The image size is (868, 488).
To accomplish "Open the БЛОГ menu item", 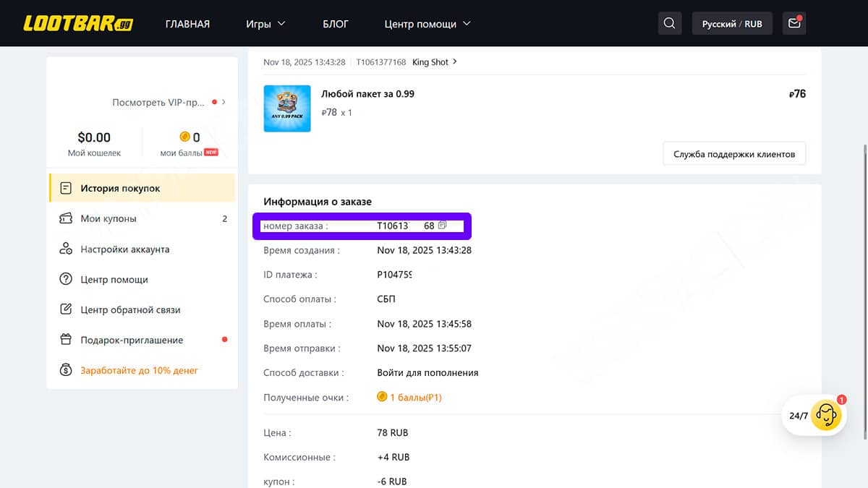I will point(336,24).
